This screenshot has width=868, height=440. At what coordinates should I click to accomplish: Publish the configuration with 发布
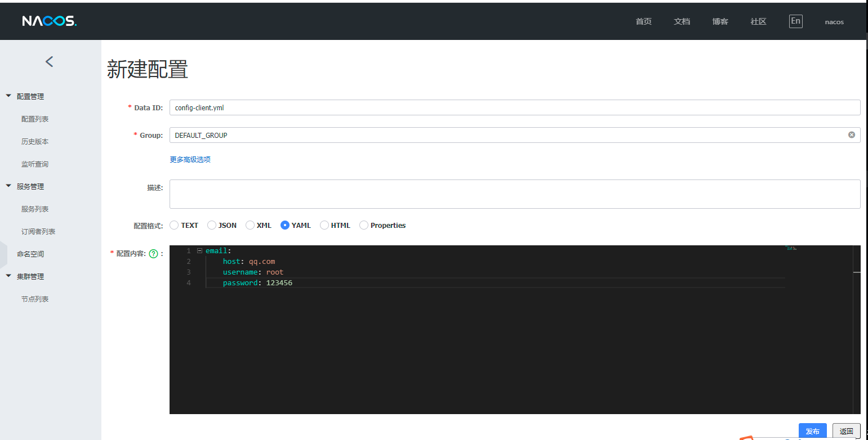[812, 430]
